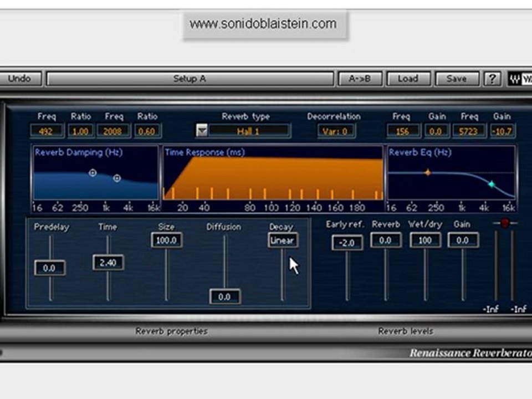Click the Time slider handle 2.40
Screen dimensions: 532x399
tap(108, 263)
